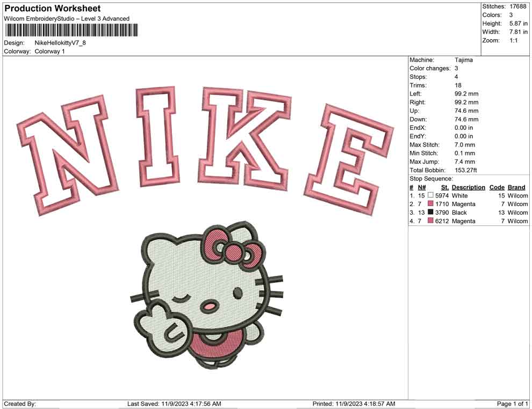This screenshot has width=532, height=409.
Task: Click the 'Stops:' label
Action: (418, 77)
